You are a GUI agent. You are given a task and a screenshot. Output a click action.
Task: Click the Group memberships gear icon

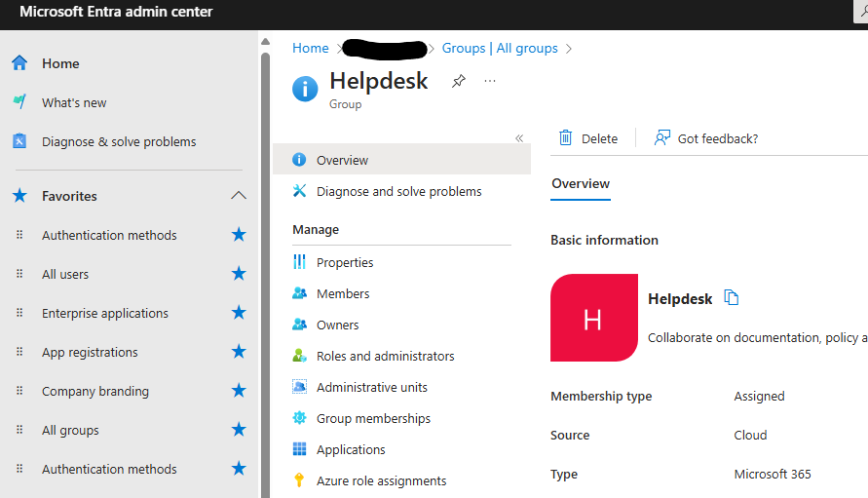coord(299,418)
